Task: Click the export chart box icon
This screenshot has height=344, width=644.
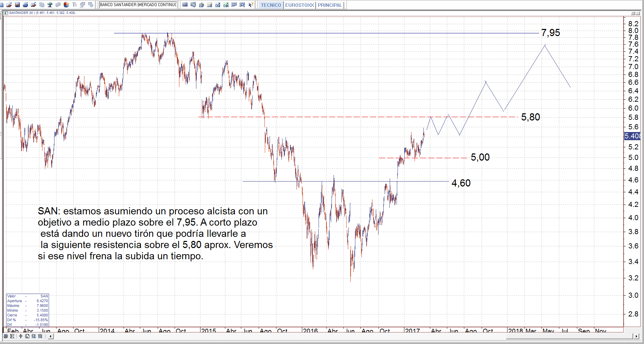Action: (201, 5)
